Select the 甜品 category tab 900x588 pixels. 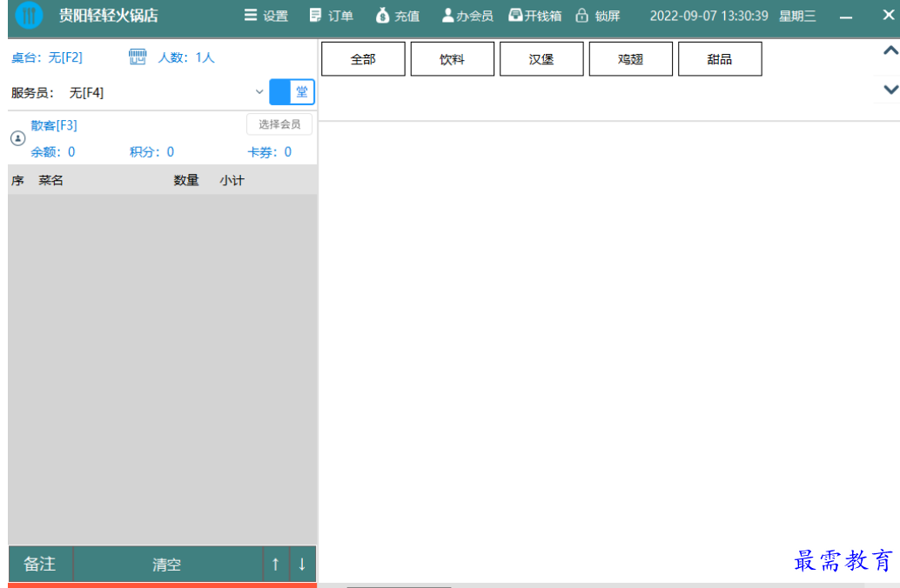(720, 58)
